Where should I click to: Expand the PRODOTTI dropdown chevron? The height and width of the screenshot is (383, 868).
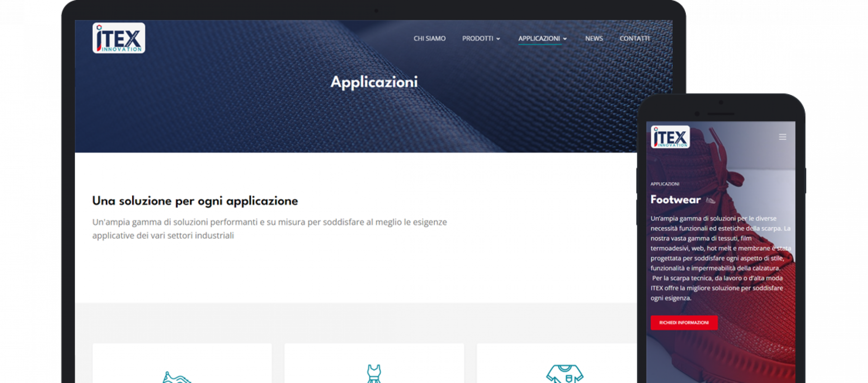point(498,39)
